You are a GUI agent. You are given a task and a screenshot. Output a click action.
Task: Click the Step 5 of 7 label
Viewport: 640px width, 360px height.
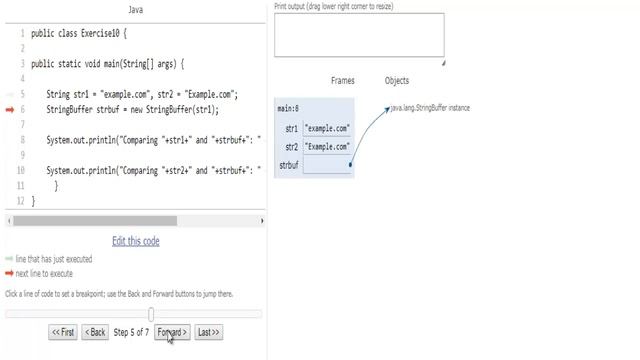[x=131, y=332]
